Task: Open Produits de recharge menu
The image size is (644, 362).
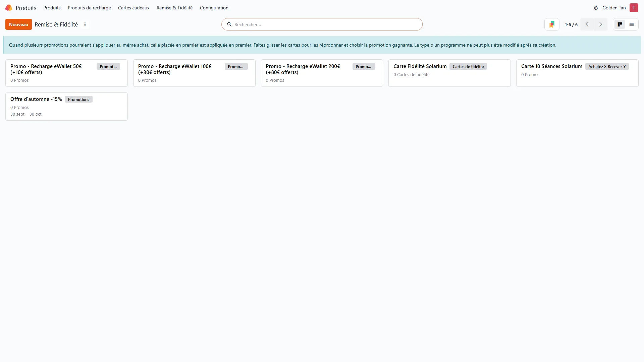Action: [89, 8]
